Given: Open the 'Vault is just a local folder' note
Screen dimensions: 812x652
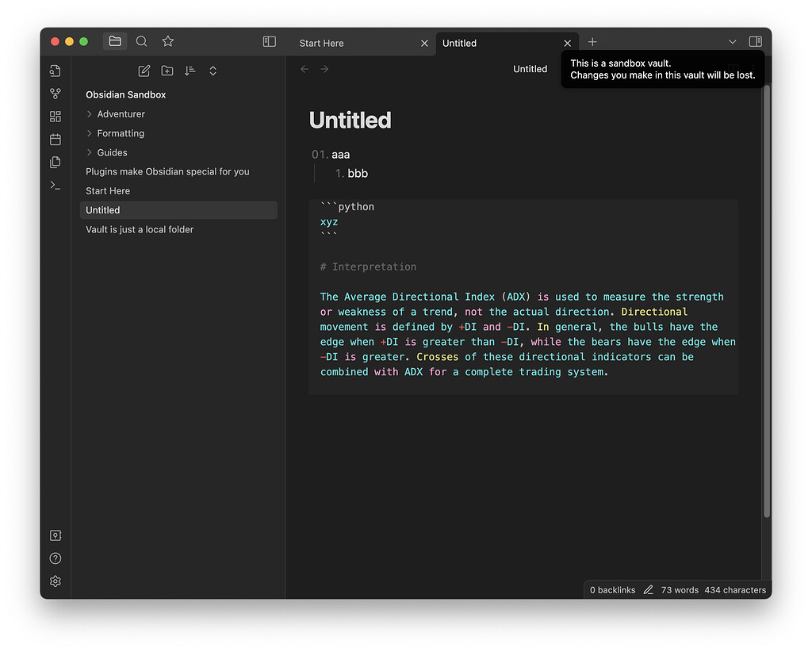Looking at the screenshot, I should tap(140, 229).
